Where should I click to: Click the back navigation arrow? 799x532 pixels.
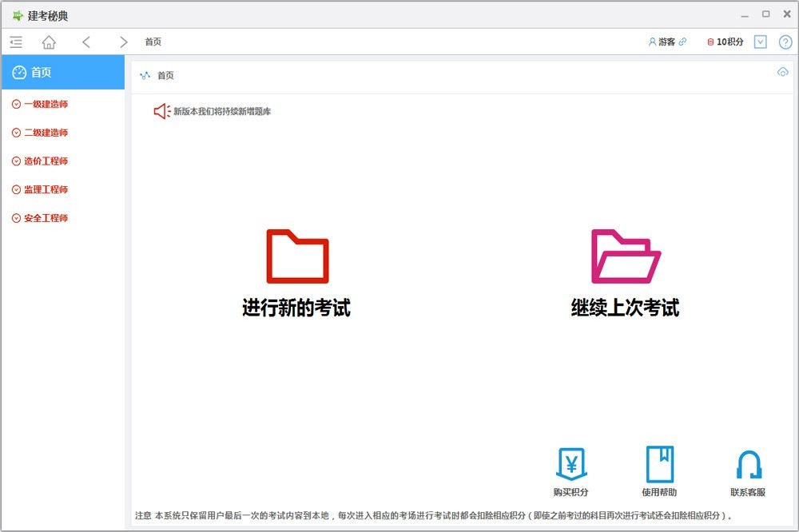point(86,42)
